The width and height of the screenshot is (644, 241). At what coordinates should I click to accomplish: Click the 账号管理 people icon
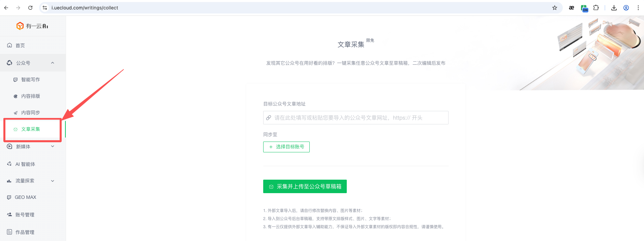[x=9, y=214]
